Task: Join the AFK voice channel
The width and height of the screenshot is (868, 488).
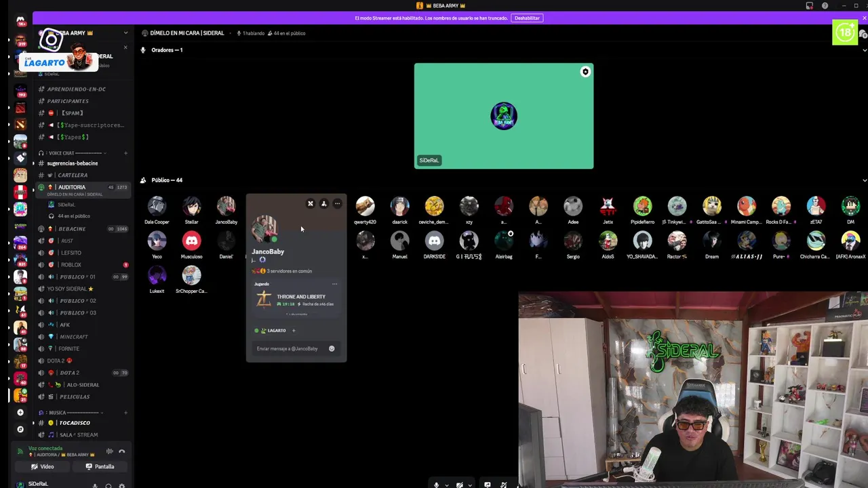Action: 65,325
